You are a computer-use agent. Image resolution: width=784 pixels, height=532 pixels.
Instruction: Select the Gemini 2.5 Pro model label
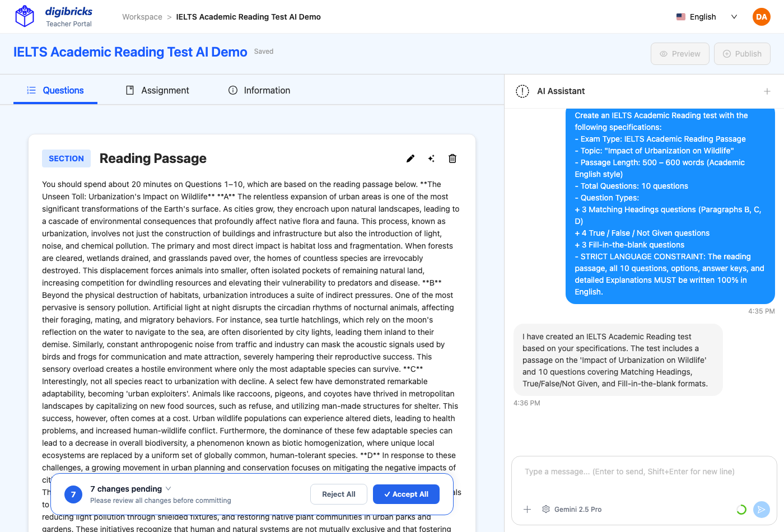point(578,509)
